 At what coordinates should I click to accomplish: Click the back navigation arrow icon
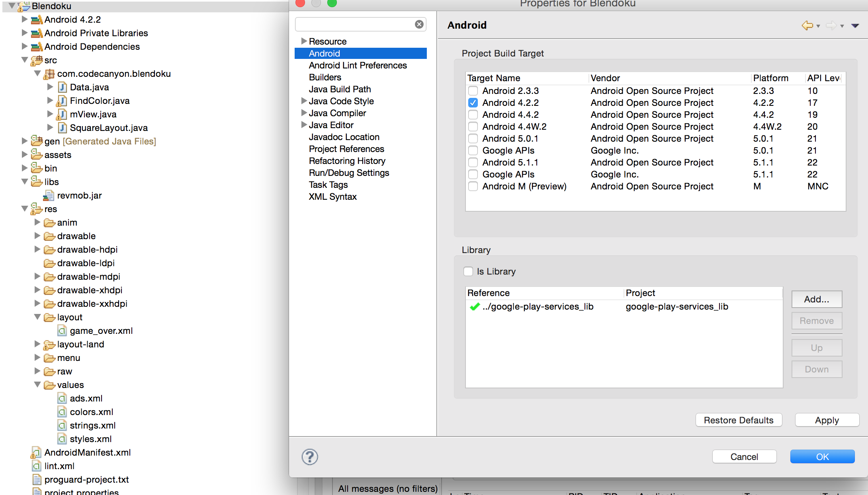(x=807, y=25)
